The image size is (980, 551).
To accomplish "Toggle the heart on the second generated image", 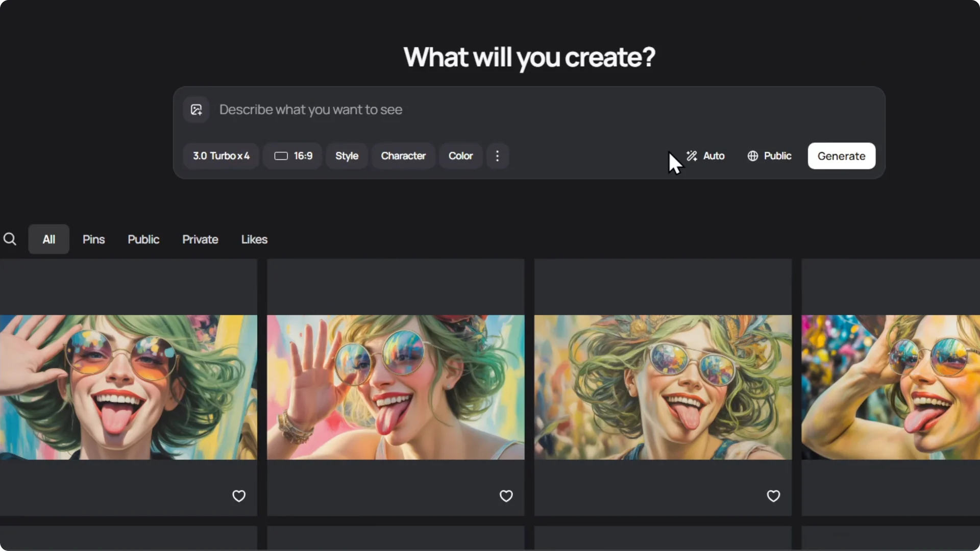I will [505, 495].
